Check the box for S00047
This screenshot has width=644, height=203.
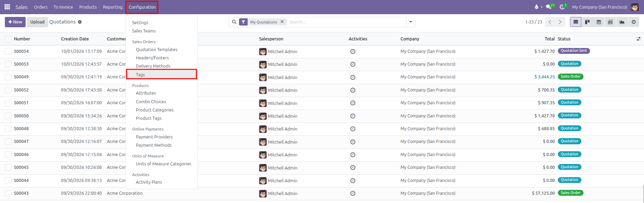(8, 142)
